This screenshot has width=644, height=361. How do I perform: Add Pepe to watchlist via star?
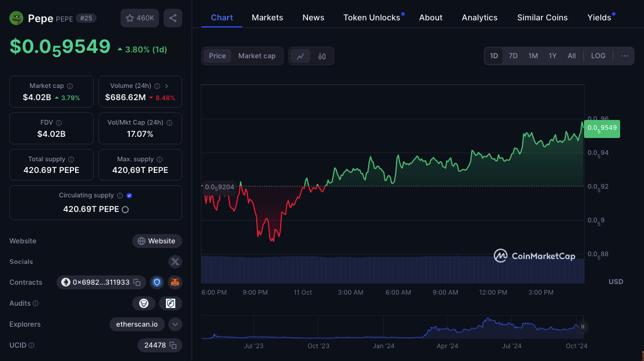point(140,18)
